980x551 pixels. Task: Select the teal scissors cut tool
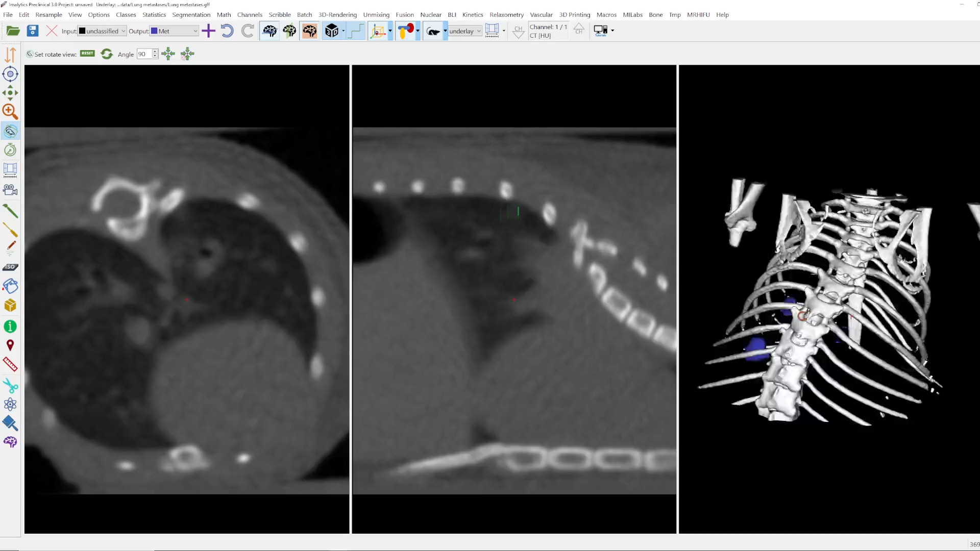pyautogui.click(x=10, y=385)
